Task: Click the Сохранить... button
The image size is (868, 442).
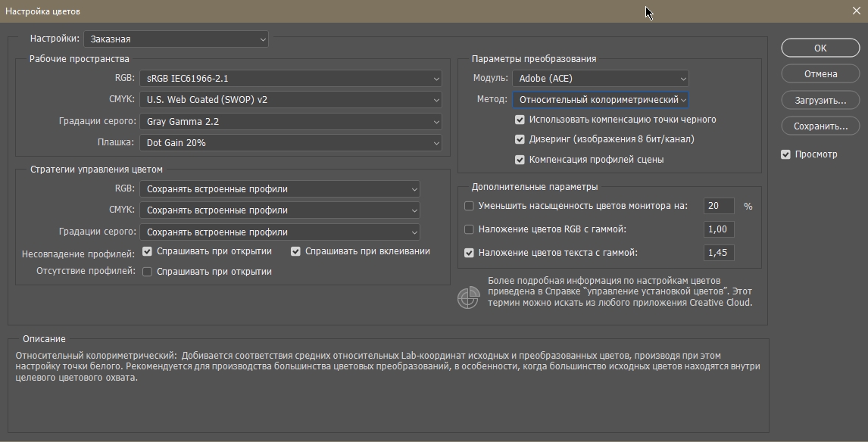Action: point(820,126)
